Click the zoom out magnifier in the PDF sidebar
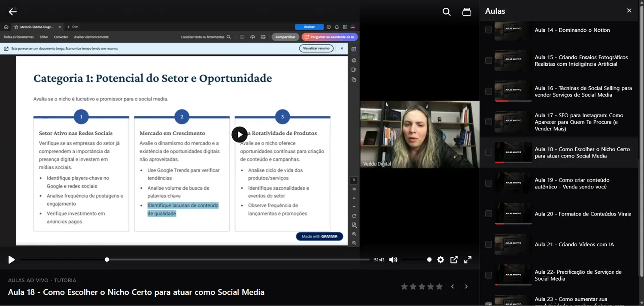This screenshot has width=644, height=306. pos(354,243)
